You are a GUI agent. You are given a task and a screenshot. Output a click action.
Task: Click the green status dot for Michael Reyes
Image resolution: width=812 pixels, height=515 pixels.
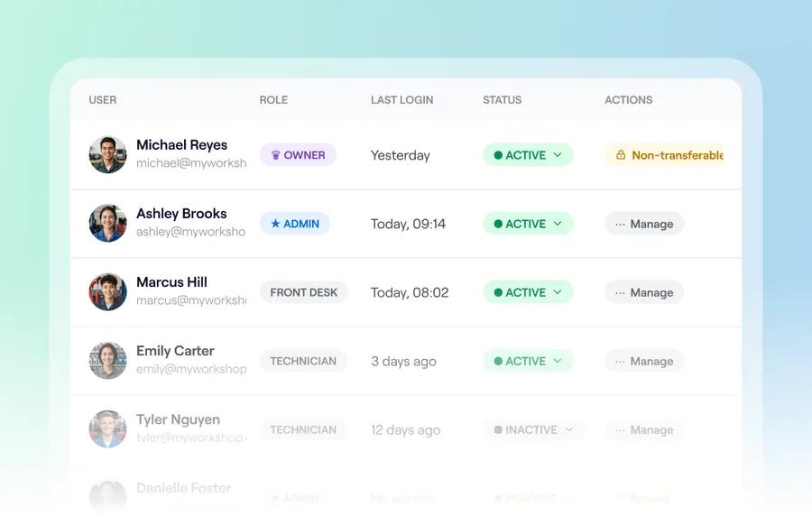(498, 155)
